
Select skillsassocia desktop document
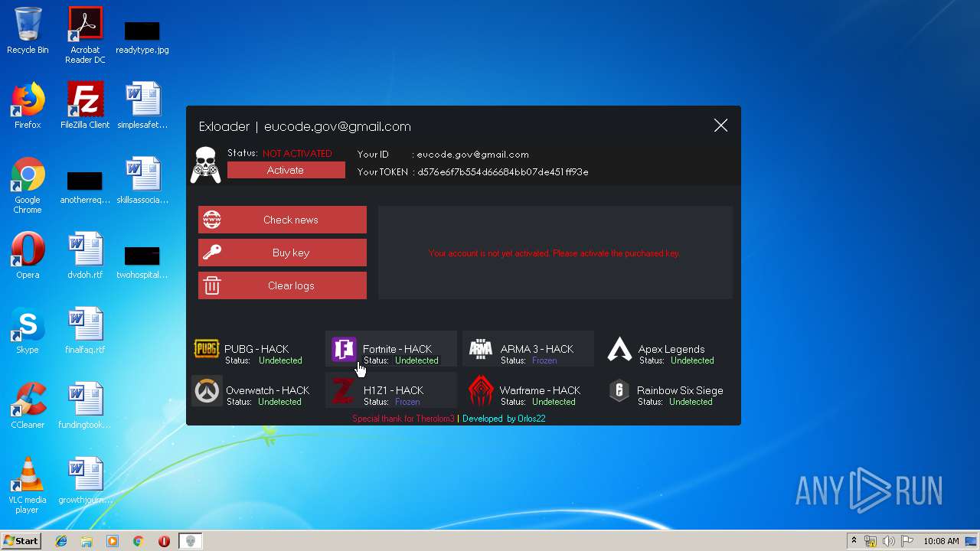pyautogui.click(x=142, y=181)
